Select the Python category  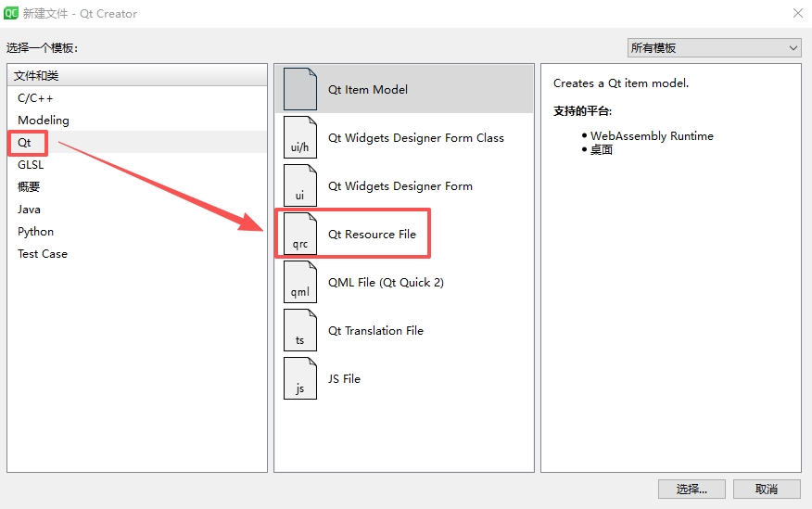(x=137, y=232)
